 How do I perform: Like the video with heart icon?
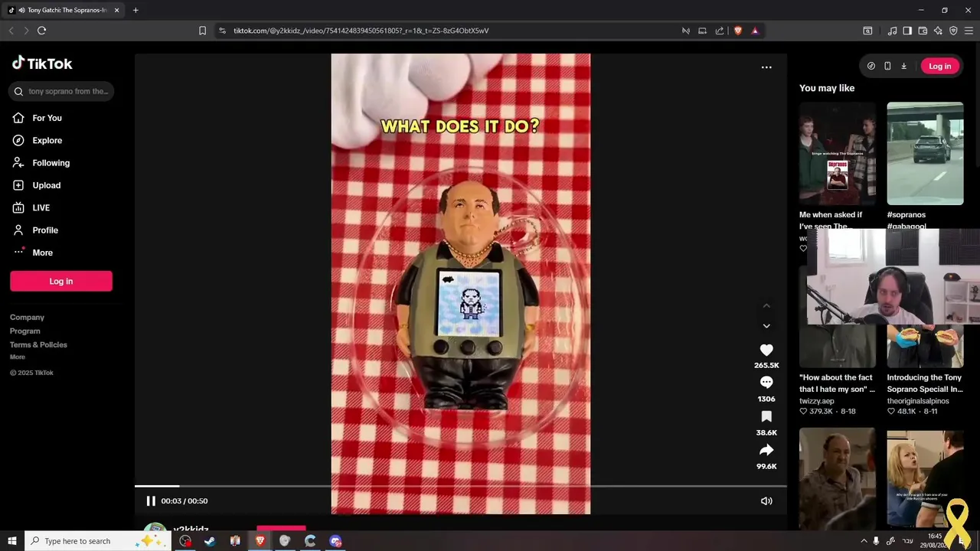(x=766, y=350)
